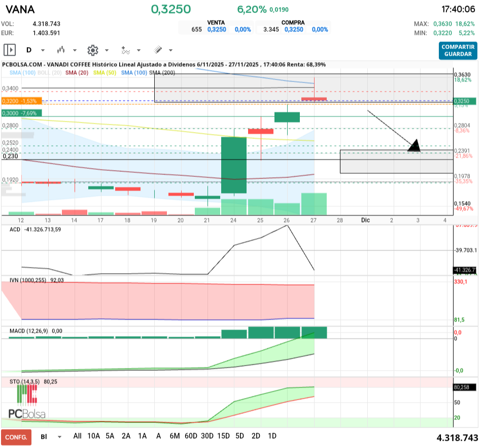Hide the yellow SMA (50) line
The height and width of the screenshot is (448, 485).
click(105, 73)
